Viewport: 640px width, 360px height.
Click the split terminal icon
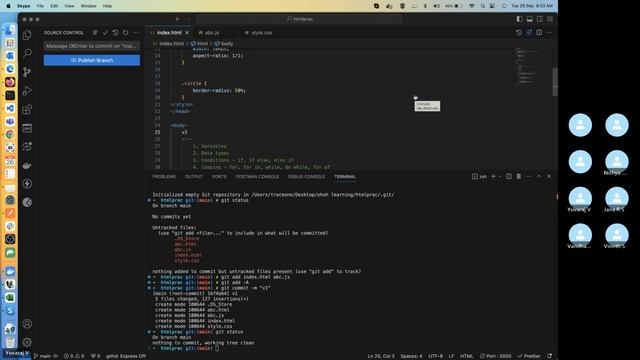pyautogui.click(x=509, y=176)
